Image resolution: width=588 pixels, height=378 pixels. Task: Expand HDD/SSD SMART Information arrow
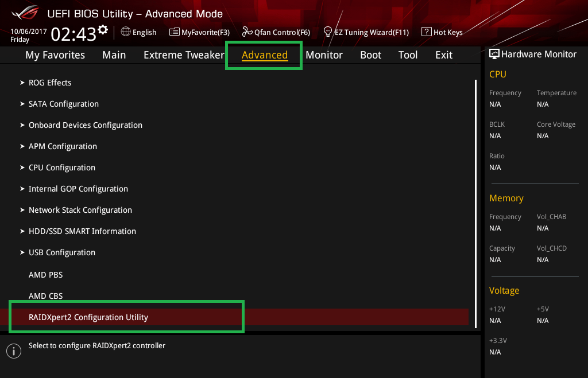click(22, 231)
